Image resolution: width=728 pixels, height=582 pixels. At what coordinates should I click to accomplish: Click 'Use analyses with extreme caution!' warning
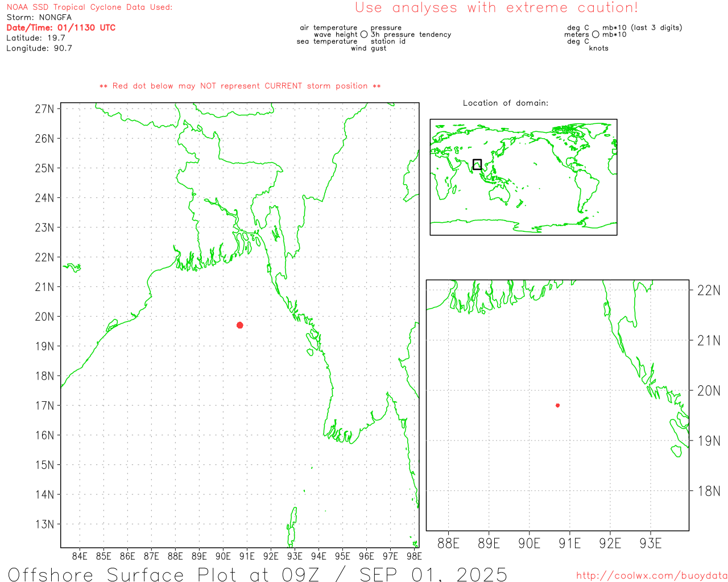coord(497,8)
